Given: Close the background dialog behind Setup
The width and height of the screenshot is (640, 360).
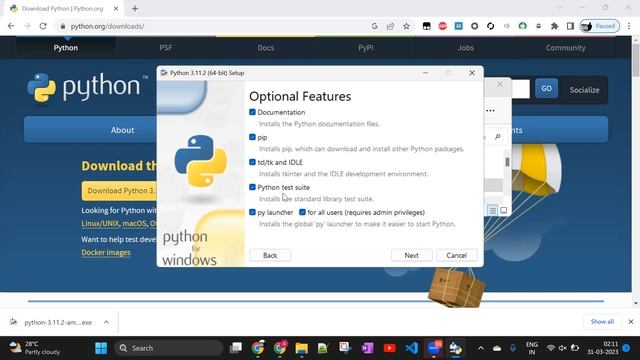Looking at the screenshot, I should coord(500,84).
